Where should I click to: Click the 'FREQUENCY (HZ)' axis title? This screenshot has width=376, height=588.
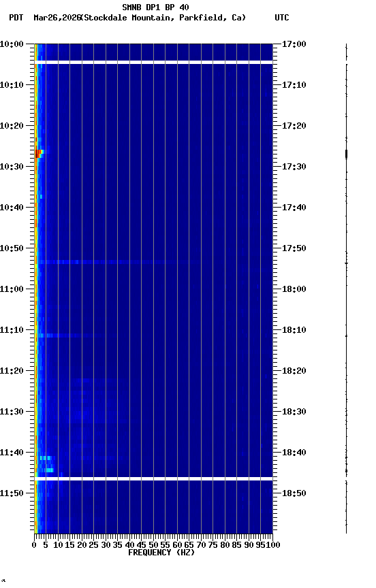point(161,553)
